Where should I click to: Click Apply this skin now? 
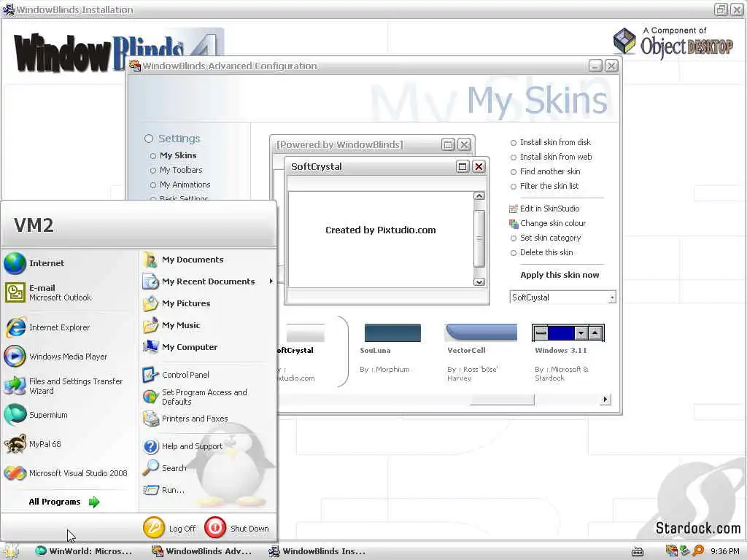pyautogui.click(x=560, y=275)
